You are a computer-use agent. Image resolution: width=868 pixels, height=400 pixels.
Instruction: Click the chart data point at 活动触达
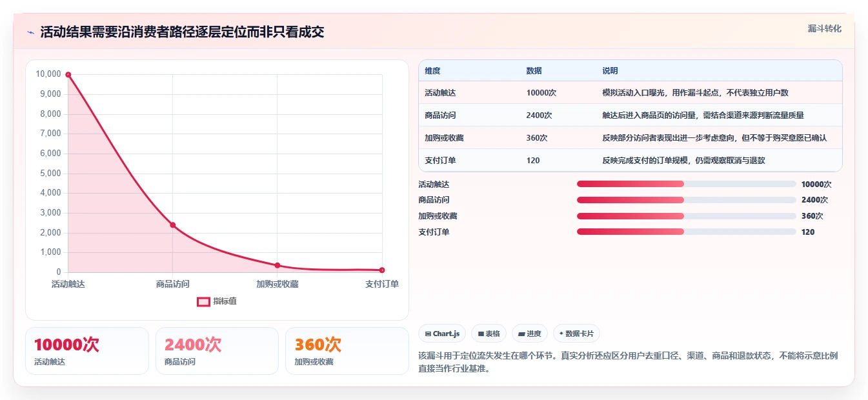(x=68, y=75)
